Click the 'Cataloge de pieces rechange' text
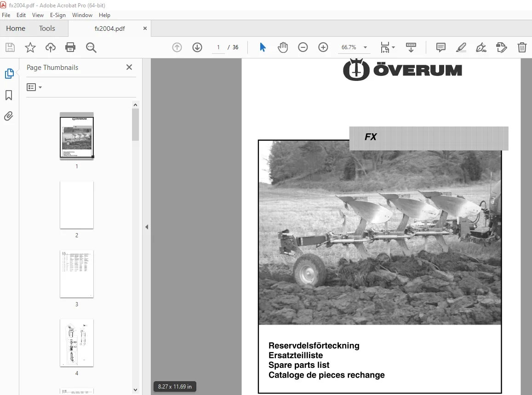This screenshot has width=532, height=395. [326, 375]
